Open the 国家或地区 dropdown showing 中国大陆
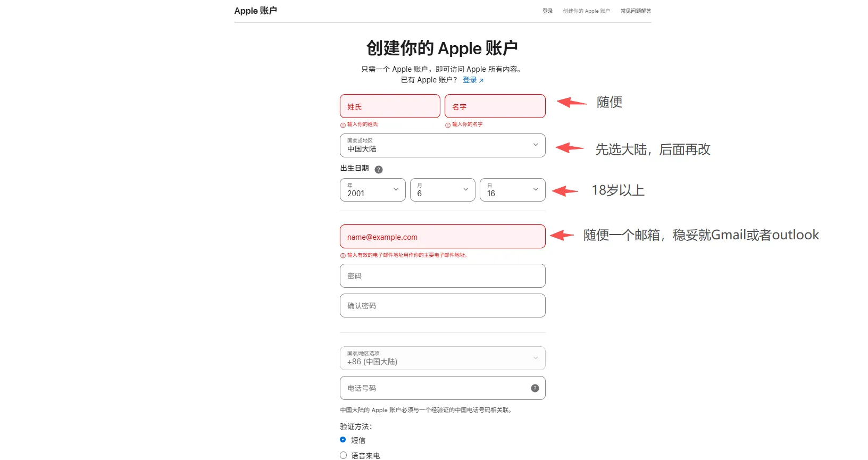Image resolution: width=868 pixels, height=460 pixels. click(443, 145)
